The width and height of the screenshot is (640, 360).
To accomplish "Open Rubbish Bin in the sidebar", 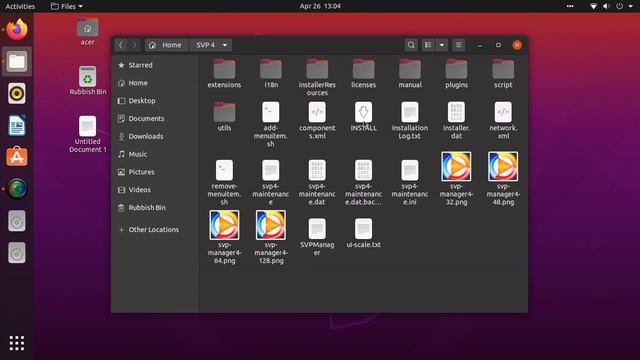I will point(155,208).
